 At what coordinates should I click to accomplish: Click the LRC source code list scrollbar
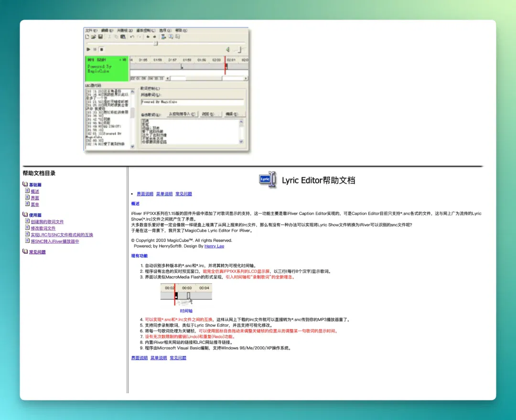(x=132, y=119)
